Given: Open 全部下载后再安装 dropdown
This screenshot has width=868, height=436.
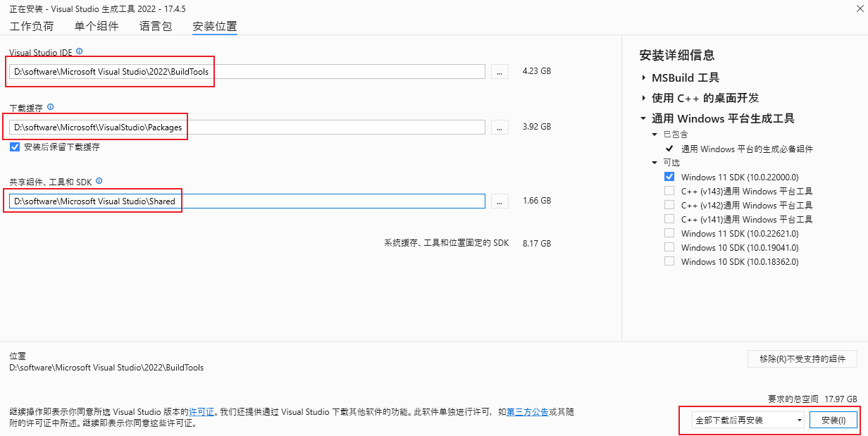Looking at the screenshot, I should coord(748,420).
